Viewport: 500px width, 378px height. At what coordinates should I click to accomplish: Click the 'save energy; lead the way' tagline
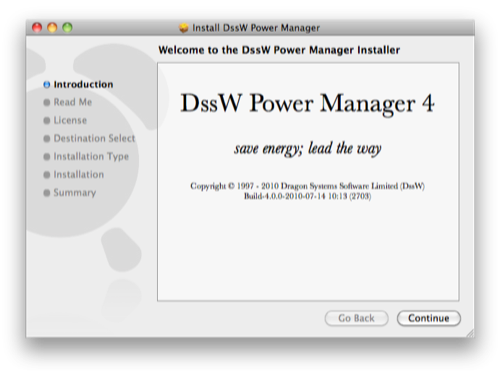coord(308,149)
